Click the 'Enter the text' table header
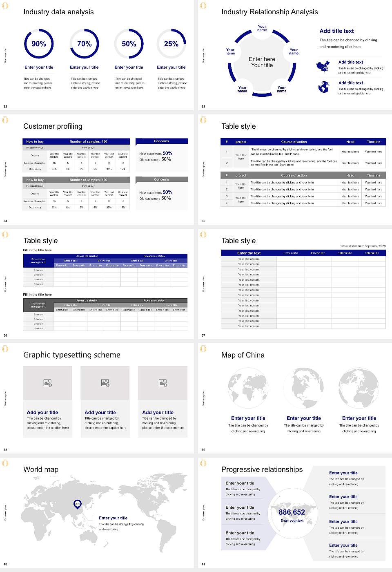Image resolution: width=392 pixels, height=572 pixels. [249, 253]
